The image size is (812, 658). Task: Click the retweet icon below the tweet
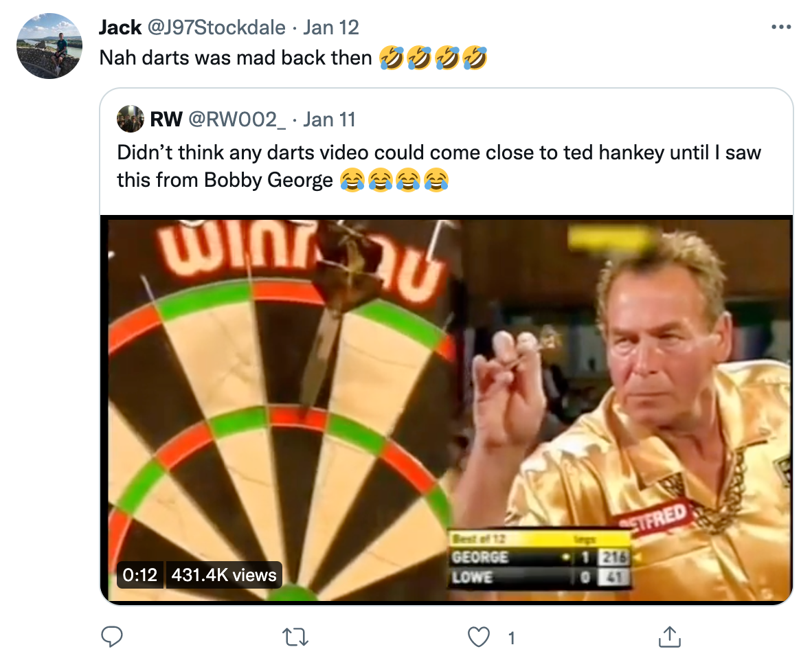[295, 637]
